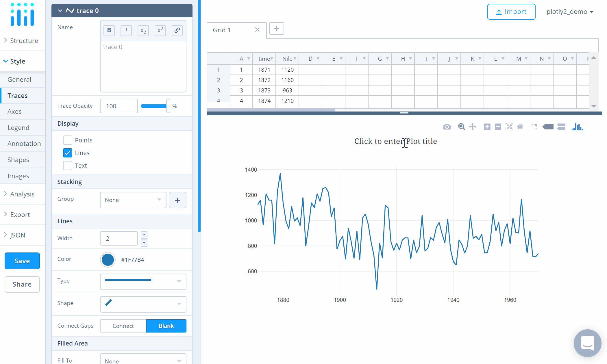The width and height of the screenshot is (607, 364).
Task: Click the pan/move tool icon
Action: (x=473, y=127)
